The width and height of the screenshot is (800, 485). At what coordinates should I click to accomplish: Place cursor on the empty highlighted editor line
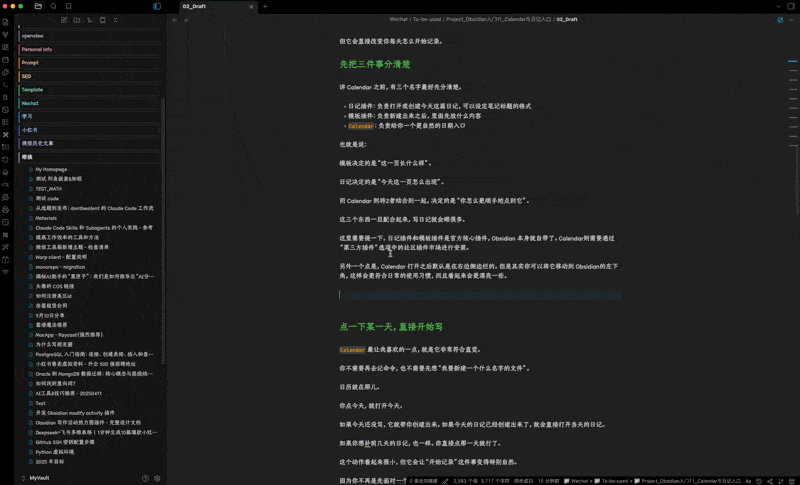480,294
